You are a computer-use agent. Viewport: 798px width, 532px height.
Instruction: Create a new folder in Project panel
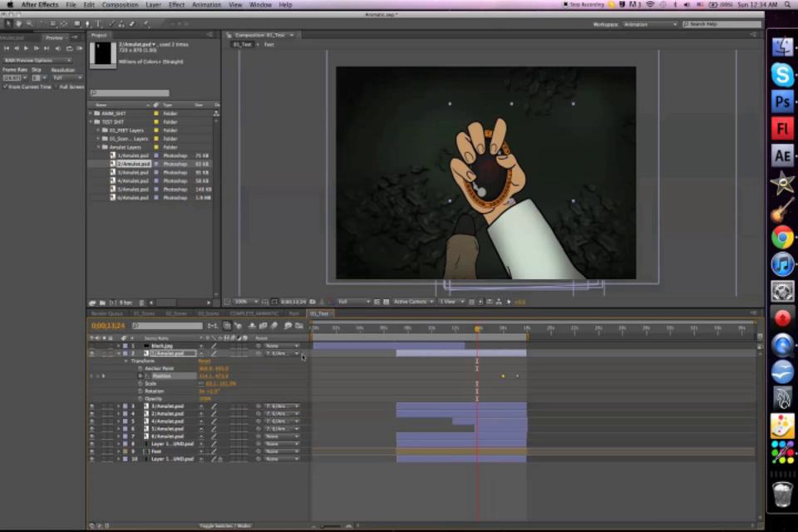(x=102, y=303)
